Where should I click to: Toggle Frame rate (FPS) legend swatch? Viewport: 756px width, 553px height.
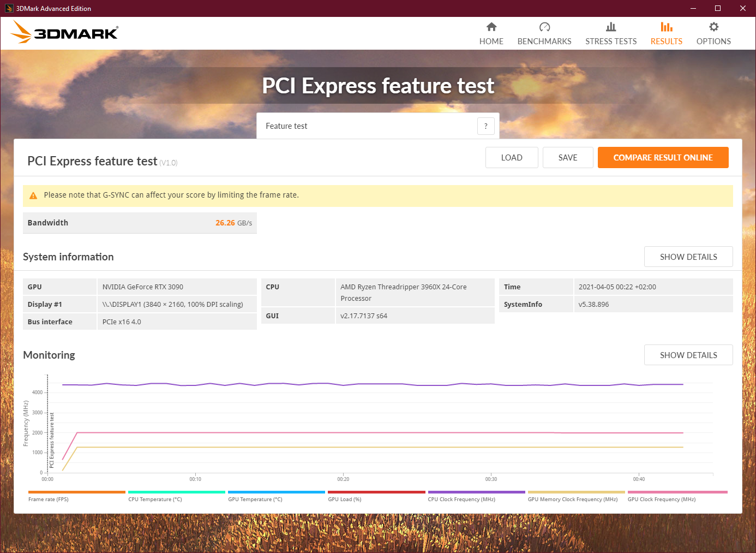[77, 492]
